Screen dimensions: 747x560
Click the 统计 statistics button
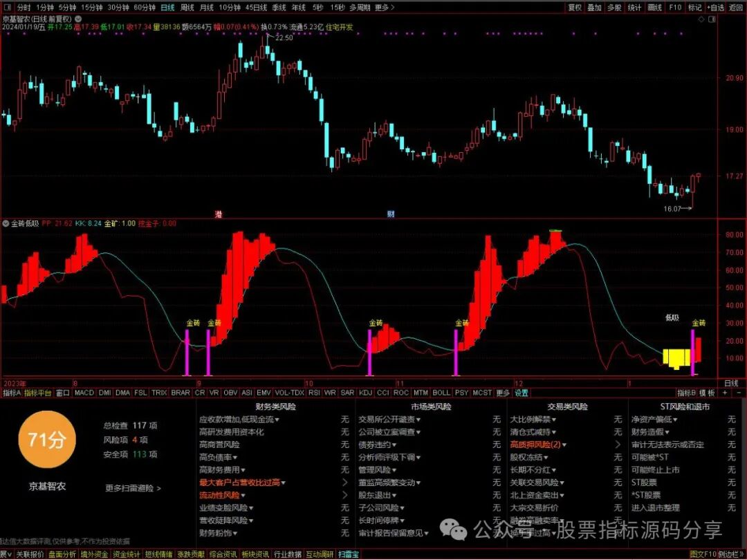pos(634,8)
